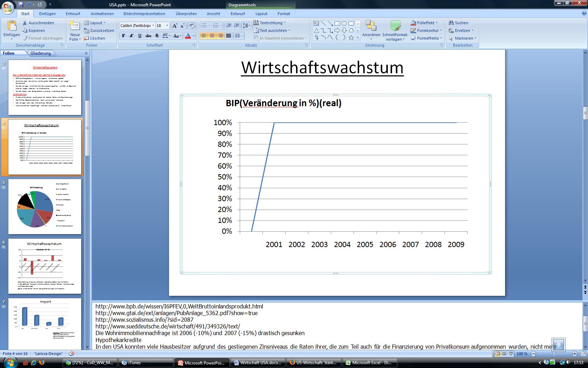Select the five-point star shape

tap(351, 38)
